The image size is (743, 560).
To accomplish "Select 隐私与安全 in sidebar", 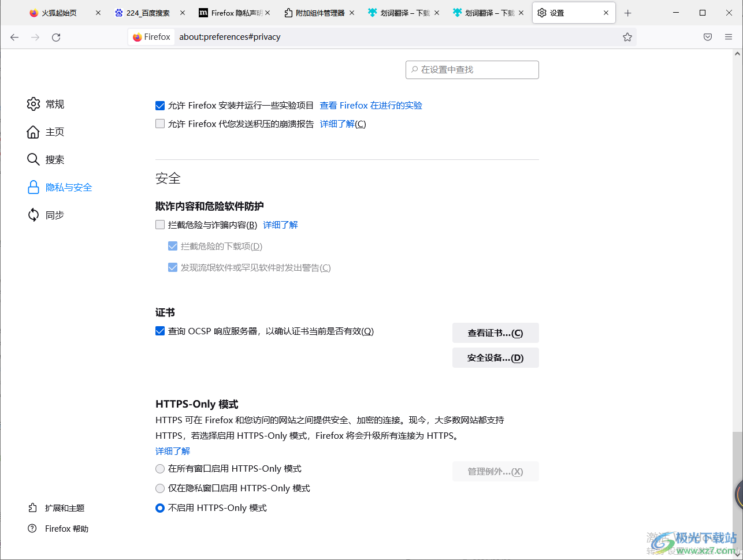I will 69,187.
